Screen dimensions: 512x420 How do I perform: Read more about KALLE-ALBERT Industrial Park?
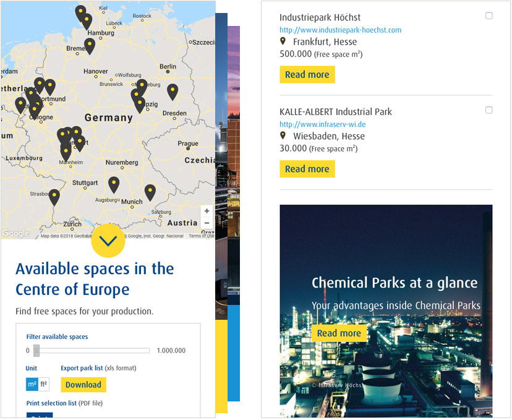(x=307, y=169)
